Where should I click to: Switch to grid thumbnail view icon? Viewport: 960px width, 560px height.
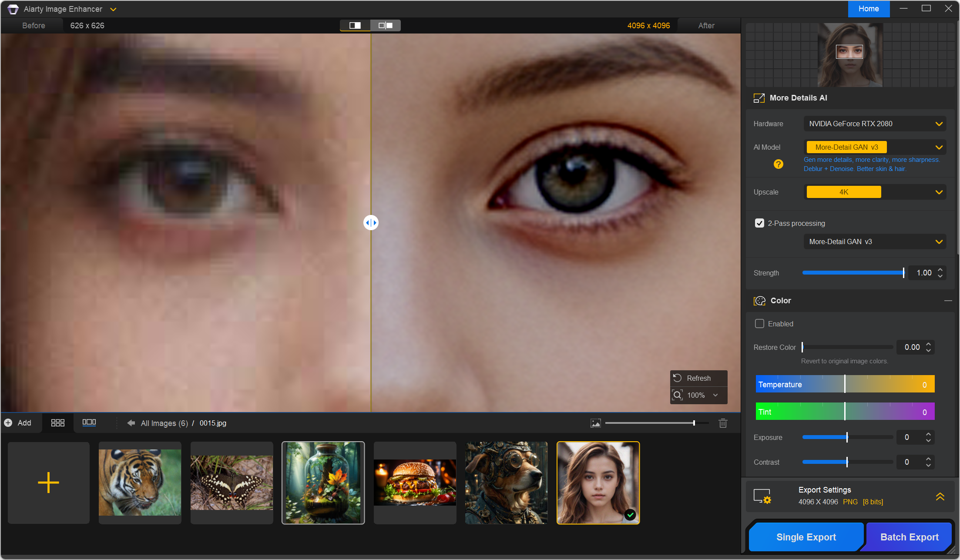tap(58, 423)
